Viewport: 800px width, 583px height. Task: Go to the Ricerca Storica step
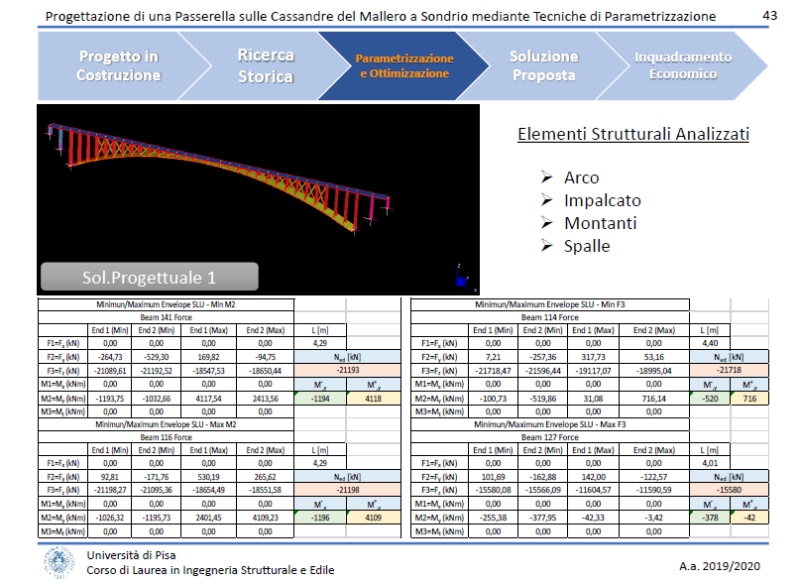(266, 66)
